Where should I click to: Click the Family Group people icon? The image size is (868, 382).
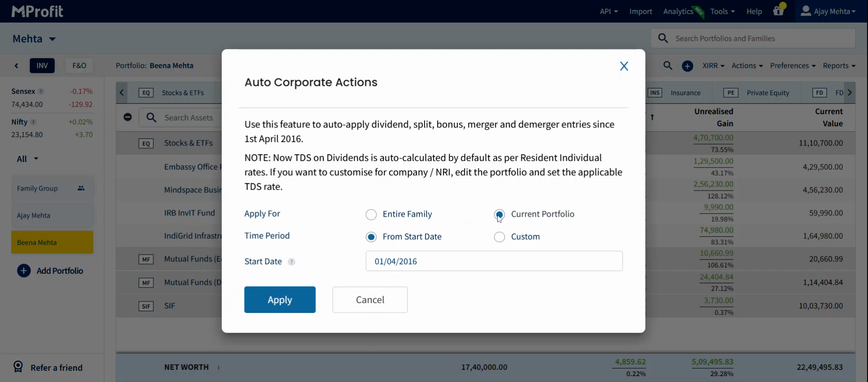click(81, 188)
